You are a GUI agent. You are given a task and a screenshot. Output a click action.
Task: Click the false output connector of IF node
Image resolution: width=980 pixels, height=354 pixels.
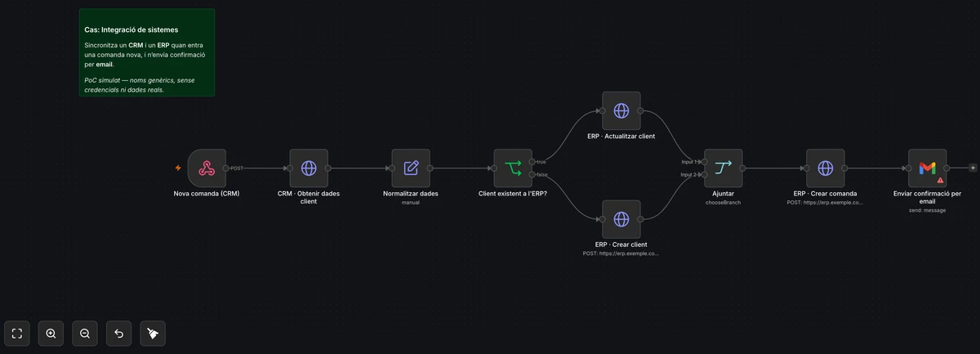pyautogui.click(x=532, y=174)
